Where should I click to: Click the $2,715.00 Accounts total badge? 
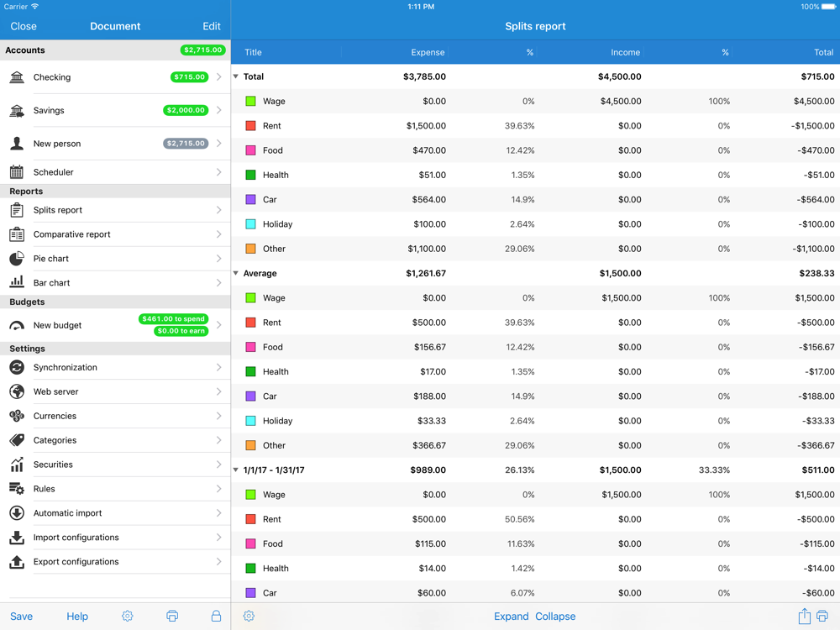click(202, 50)
